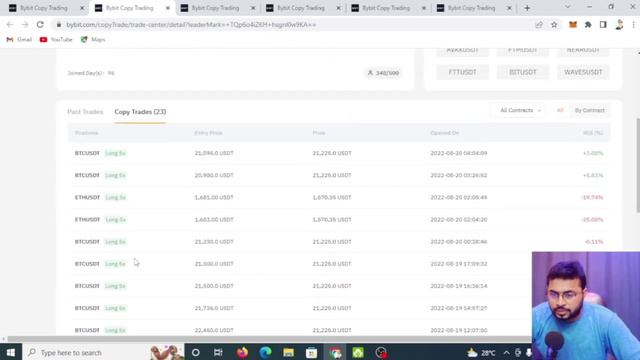Click the ROI (%) column header
This screenshot has height=360, width=640.
tap(593, 133)
